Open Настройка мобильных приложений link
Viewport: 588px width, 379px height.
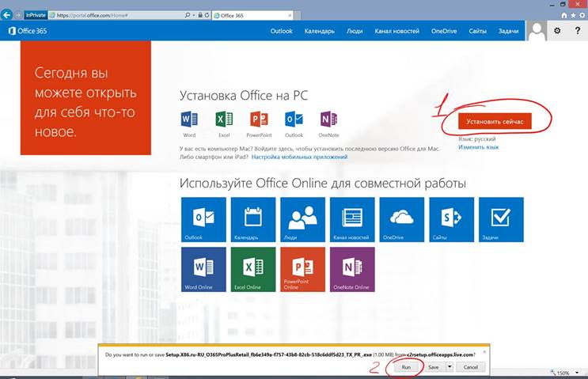(299, 157)
